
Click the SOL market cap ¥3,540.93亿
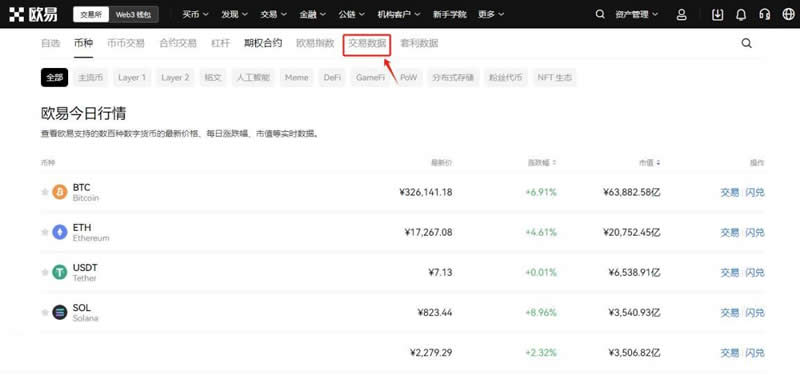tap(635, 313)
